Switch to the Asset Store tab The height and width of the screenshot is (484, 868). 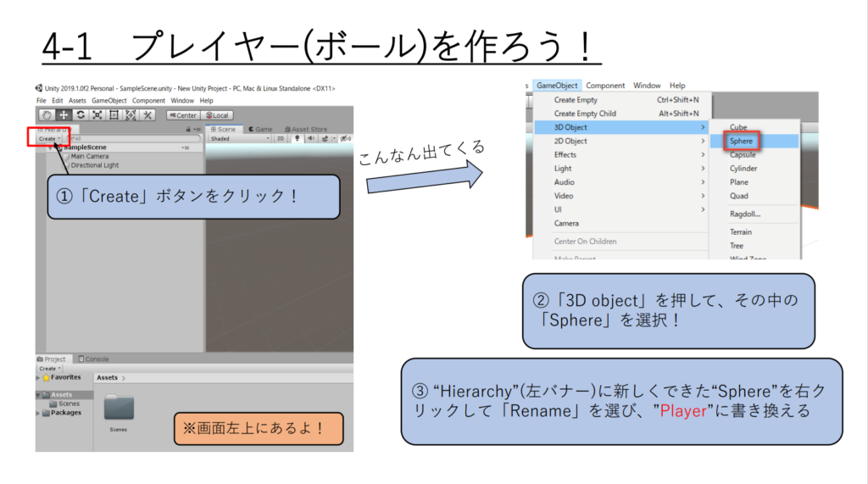pyautogui.click(x=306, y=130)
